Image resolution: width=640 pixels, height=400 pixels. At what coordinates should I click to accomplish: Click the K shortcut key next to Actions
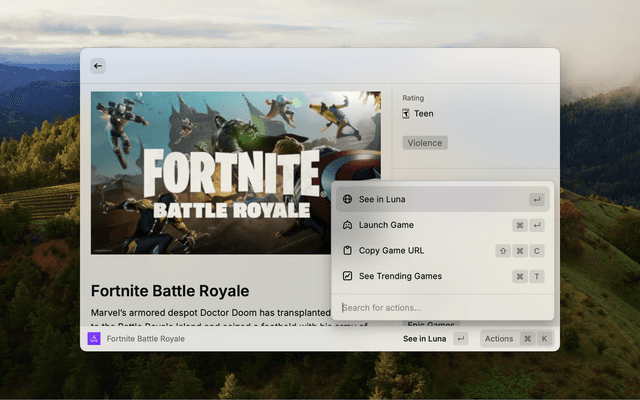(544, 339)
